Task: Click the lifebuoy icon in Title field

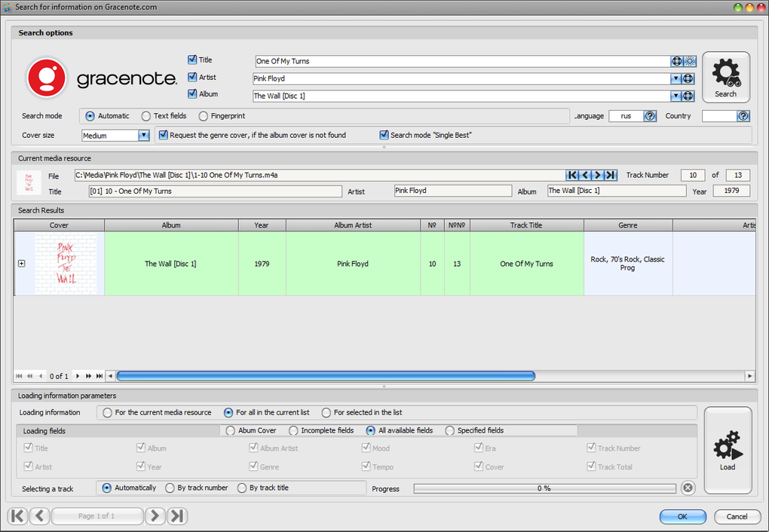Action: [x=677, y=61]
